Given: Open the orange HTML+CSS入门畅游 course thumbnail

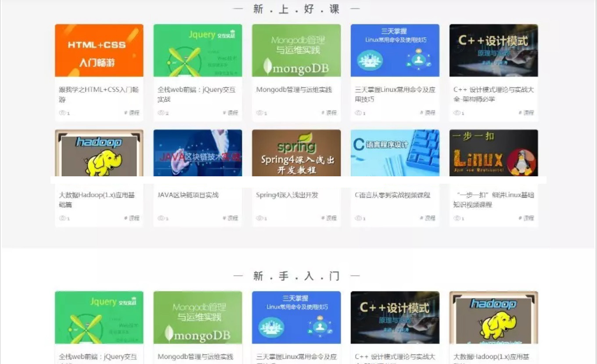Looking at the screenshot, I should (x=99, y=50).
